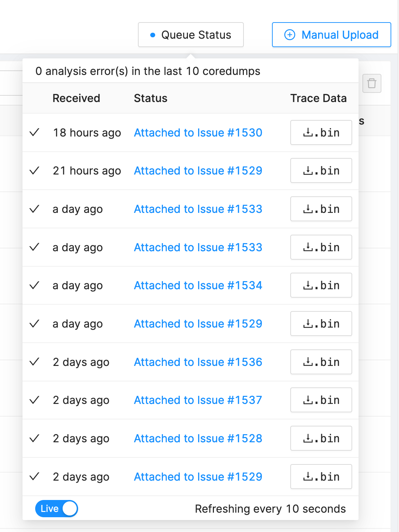The width and height of the screenshot is (399, 532).
Task: Download .bin trace for the 21 hours ago coredump
Action: 321,171
